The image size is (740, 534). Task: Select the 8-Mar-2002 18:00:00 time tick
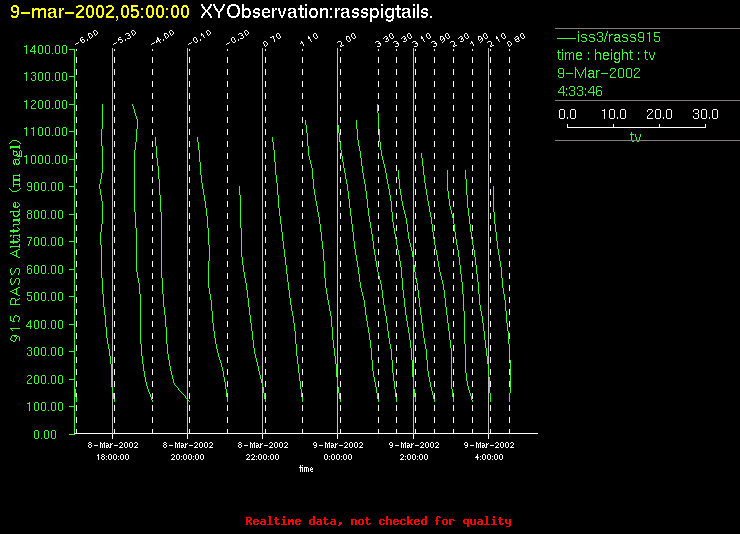pos(112,450)
